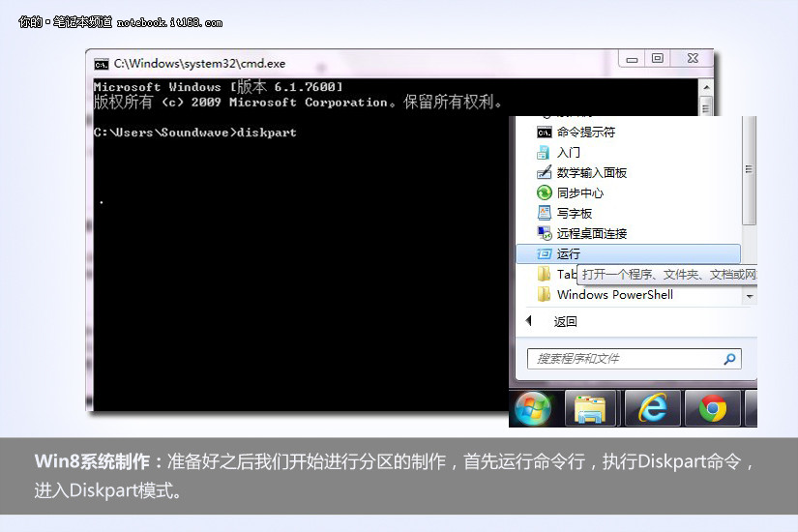
Task: Click the Windows PowerShell folder icon
Action: coord(544,294)
